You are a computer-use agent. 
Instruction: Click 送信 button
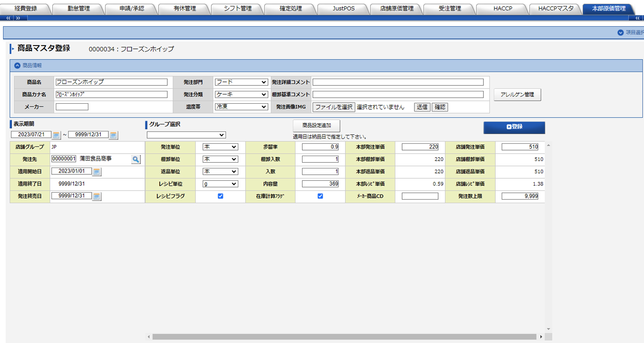[x=422, y=107]
